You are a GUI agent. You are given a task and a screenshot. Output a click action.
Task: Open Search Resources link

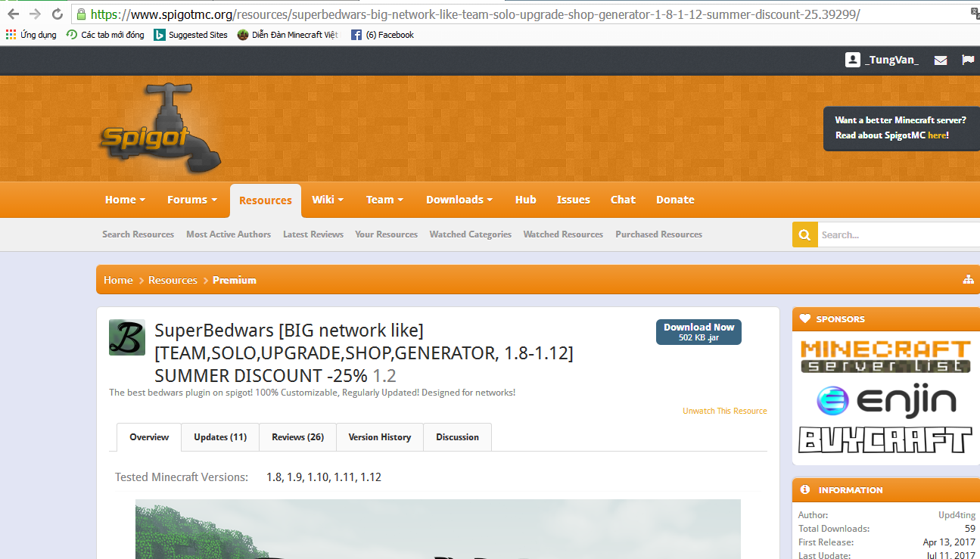point(138,234)
